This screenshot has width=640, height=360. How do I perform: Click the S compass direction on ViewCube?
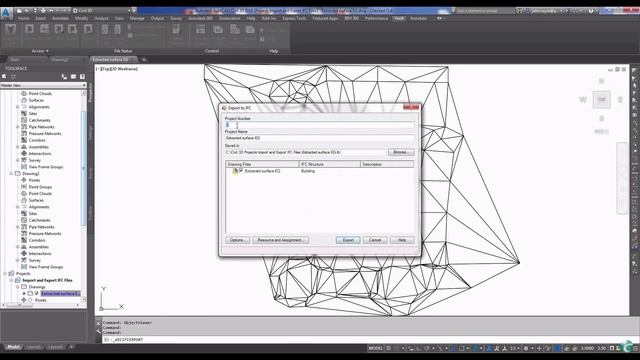coord(601,118)
